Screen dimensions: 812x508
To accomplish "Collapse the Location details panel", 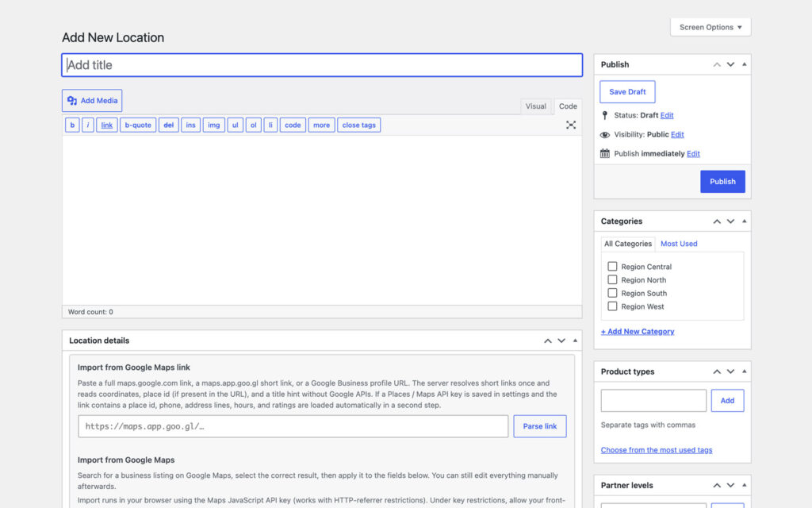I will click(575, 341).
